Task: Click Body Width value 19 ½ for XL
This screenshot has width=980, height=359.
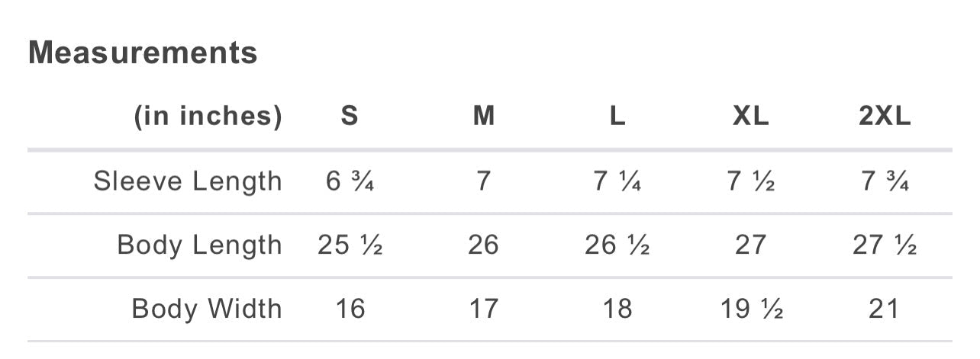Action: pos(751,309)
